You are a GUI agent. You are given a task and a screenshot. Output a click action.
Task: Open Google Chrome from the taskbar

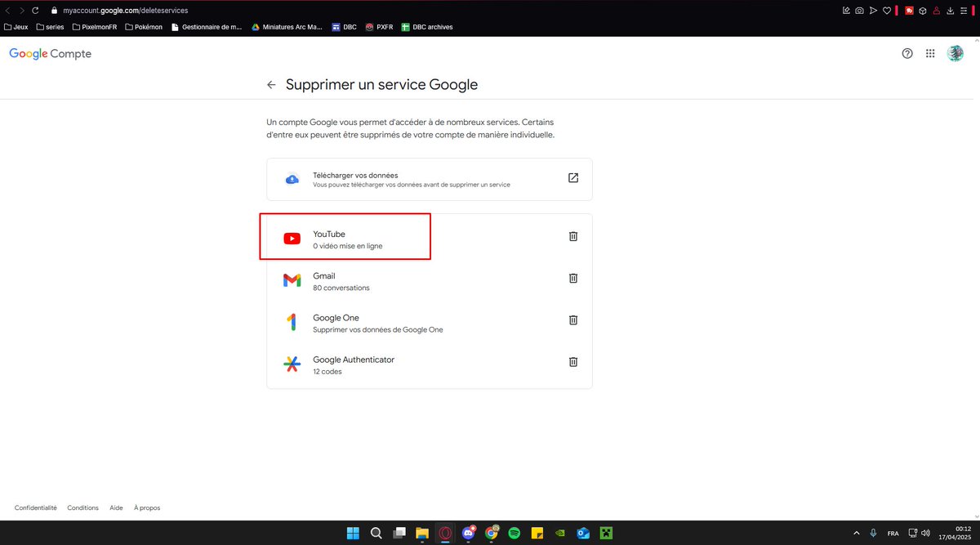492,533
